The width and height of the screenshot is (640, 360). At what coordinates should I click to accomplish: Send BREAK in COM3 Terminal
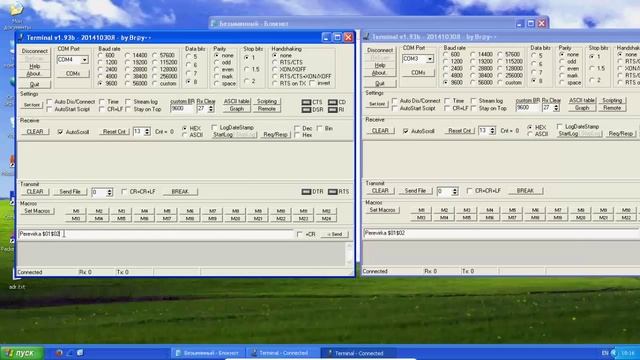525,191
